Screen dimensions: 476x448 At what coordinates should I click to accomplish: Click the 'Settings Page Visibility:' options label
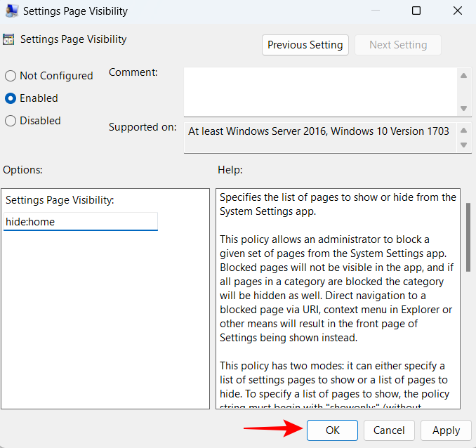60,200
